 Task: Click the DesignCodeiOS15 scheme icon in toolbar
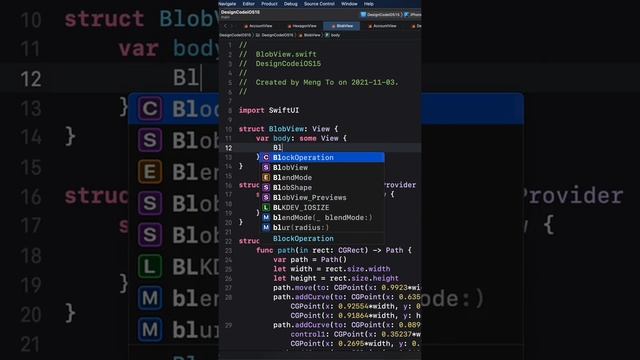(363, 15)
